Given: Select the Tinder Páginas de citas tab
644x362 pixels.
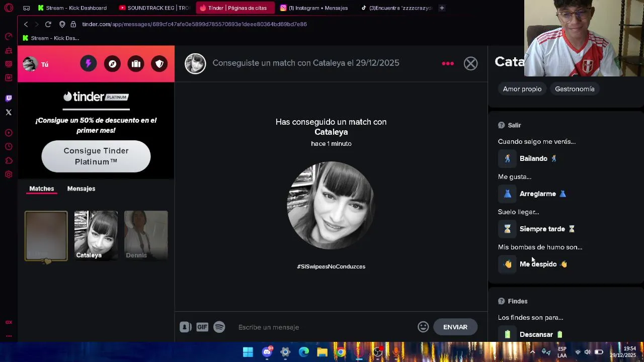Looking at the screenshot, I should coord(235,8).
